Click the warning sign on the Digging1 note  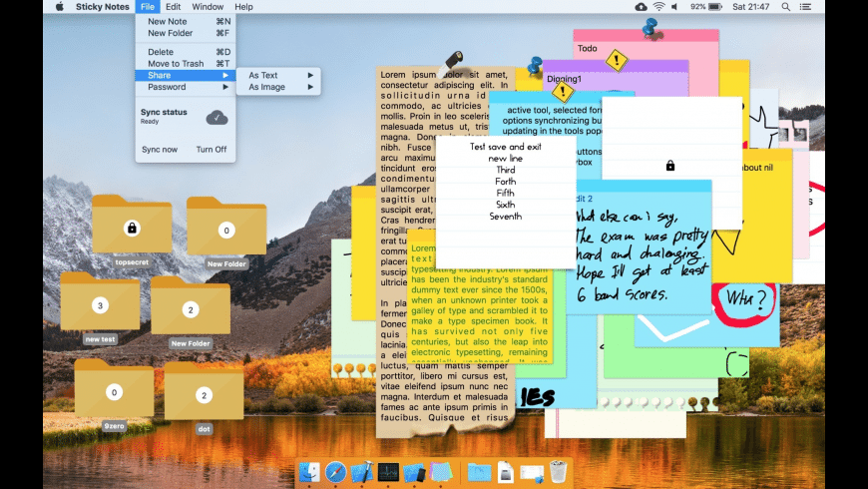click(563, 92)
